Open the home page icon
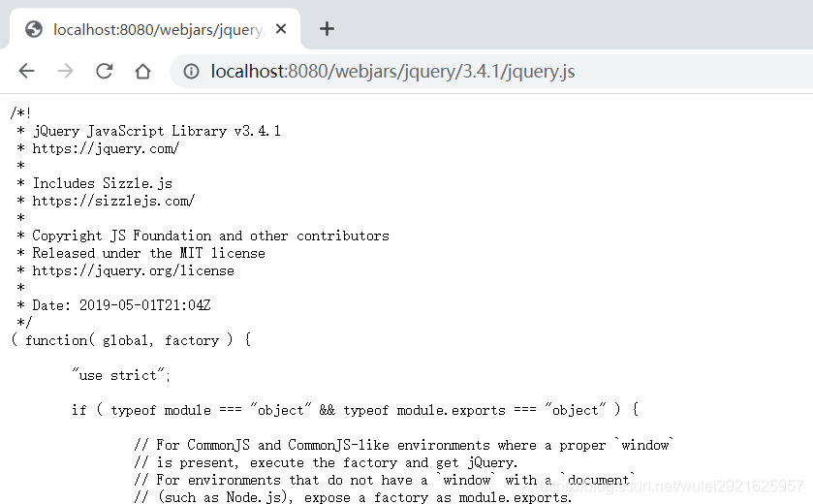Viewport: 813px width, 504px height. coord(142,71)
